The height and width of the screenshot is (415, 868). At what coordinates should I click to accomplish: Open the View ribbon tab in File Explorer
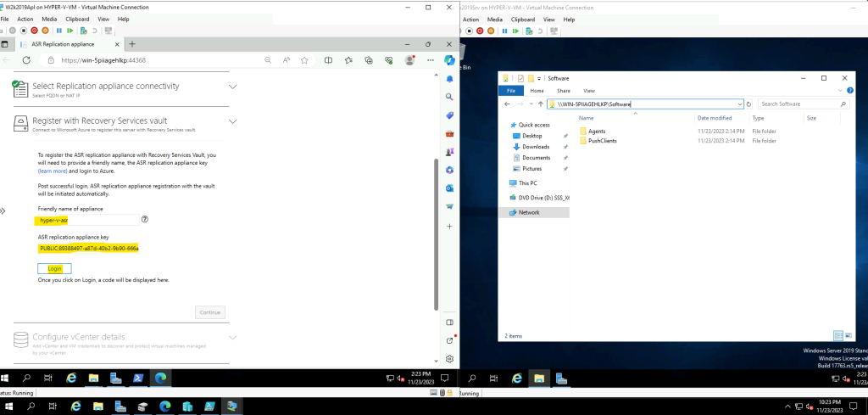point(589,91)
